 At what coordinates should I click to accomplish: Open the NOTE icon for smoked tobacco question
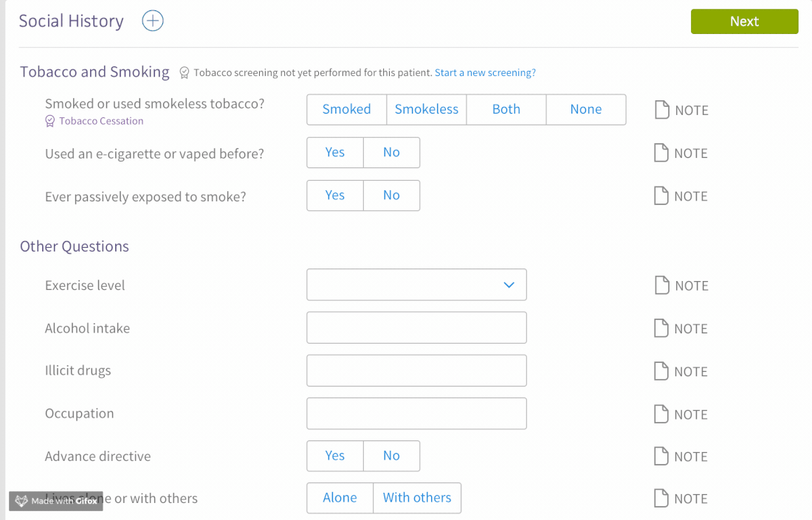pyautogui.click(x=662, y=110)
